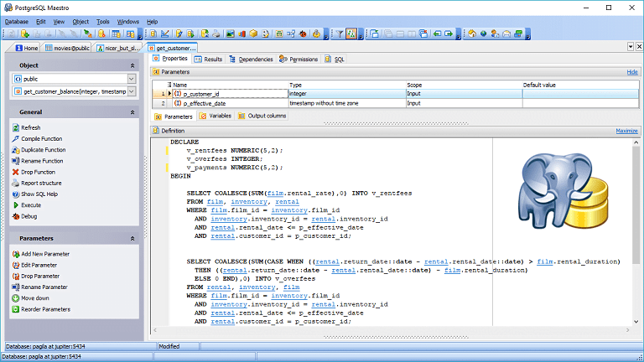Click Compile Function link
644x362 pixels.
(41, 139)
